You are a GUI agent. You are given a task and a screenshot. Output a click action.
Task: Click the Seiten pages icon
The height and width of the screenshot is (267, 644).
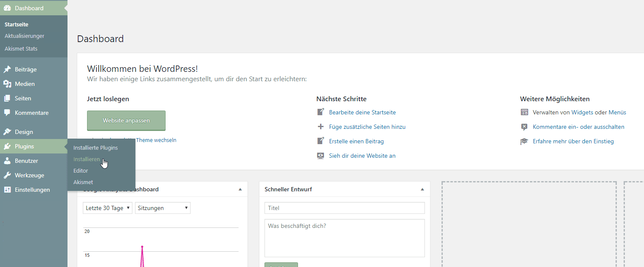(x=7, y=98)
